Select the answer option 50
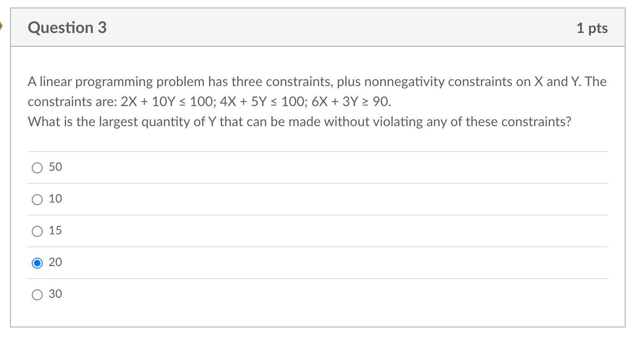 pos(37,167)
